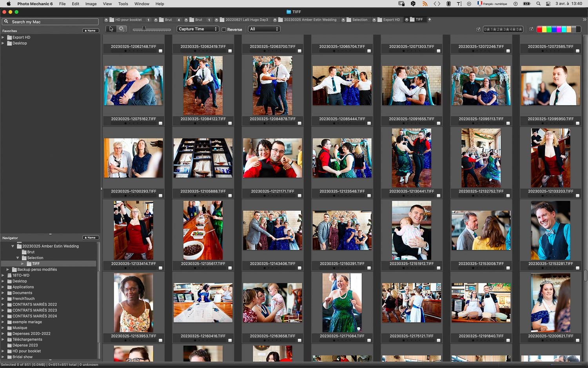Expand the Export HD favorite folder
This screenshot has width=588, height=368.
[3, 37]
